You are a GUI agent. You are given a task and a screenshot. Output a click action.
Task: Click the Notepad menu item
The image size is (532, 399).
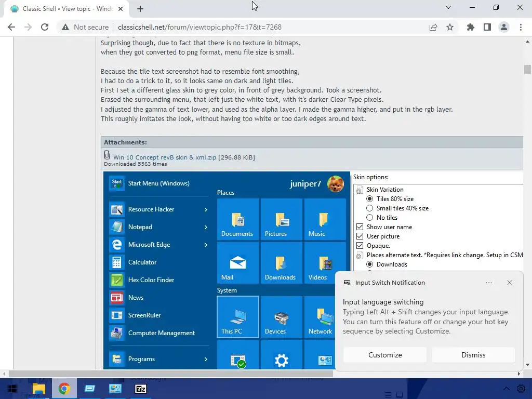pos(159,227)
